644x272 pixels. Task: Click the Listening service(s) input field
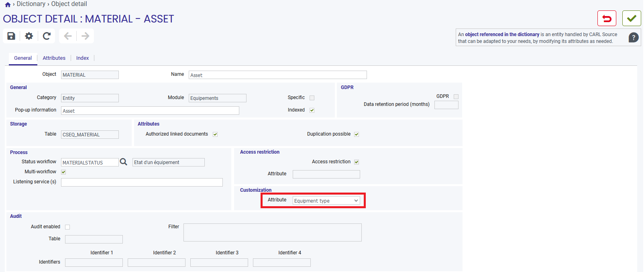point(142,182)
